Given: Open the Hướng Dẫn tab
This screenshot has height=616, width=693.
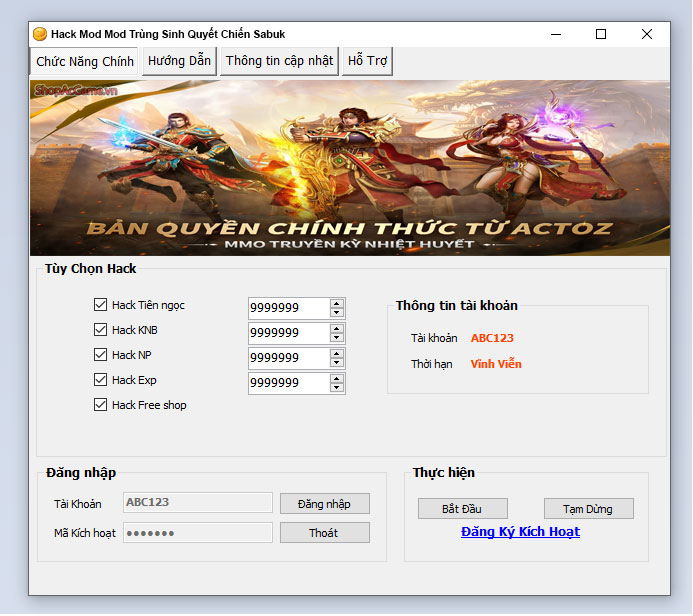Looking at the screenshot, I should pos(179,61).
